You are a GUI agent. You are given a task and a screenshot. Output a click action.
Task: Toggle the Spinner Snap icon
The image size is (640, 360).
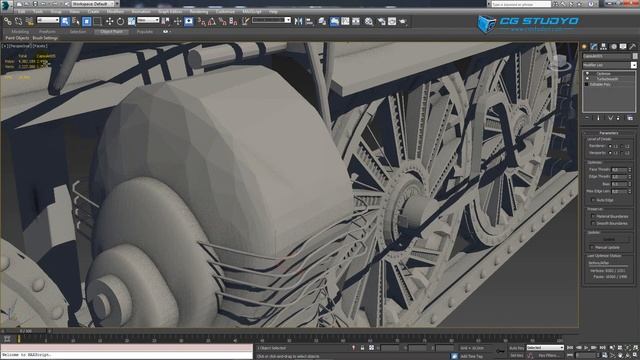coord(233,21)
